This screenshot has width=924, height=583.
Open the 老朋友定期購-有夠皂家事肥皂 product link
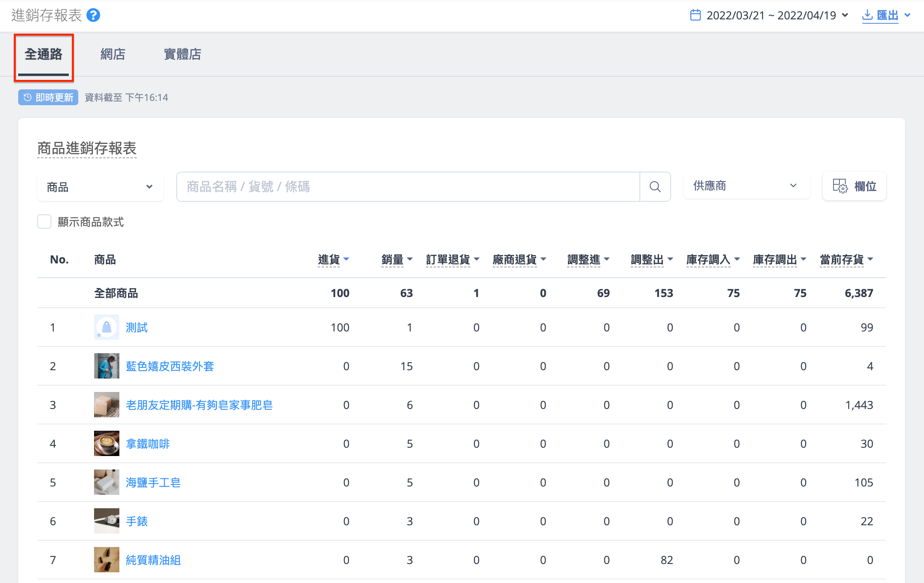click(x=199, y=405)
